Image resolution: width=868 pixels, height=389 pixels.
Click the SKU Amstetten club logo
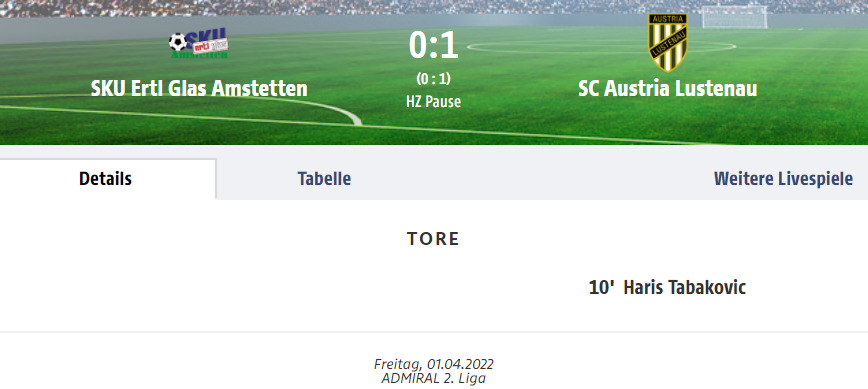tap(199, 43)
